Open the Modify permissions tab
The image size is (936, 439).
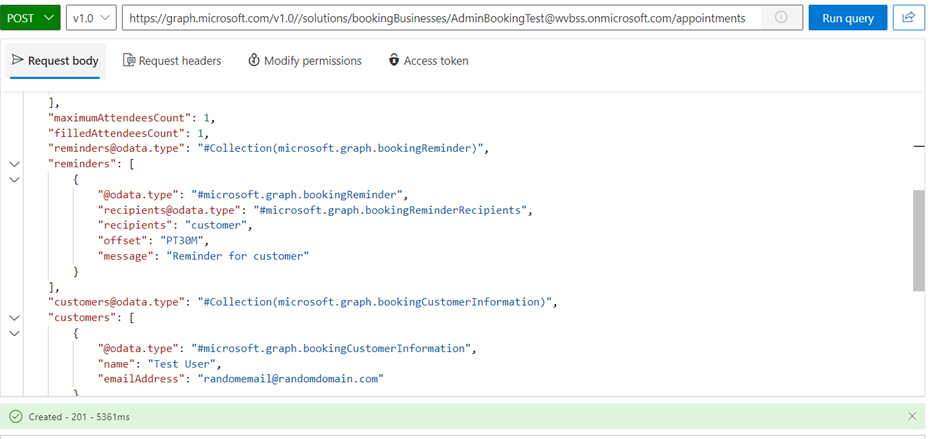pos(305,61)
